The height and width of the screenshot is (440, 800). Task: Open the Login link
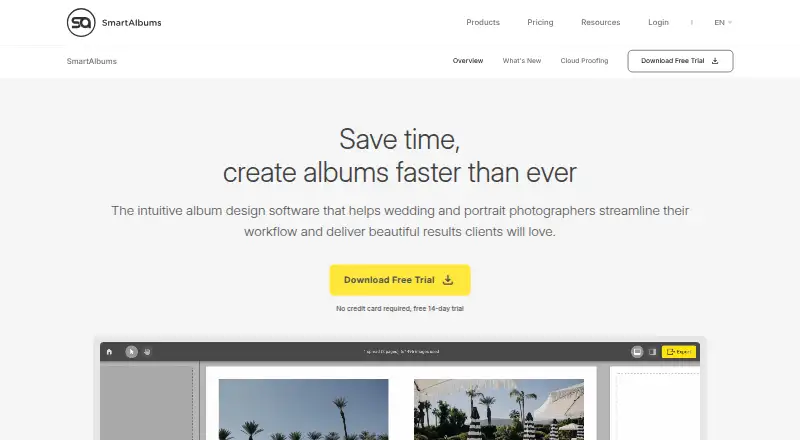(658, 22)
